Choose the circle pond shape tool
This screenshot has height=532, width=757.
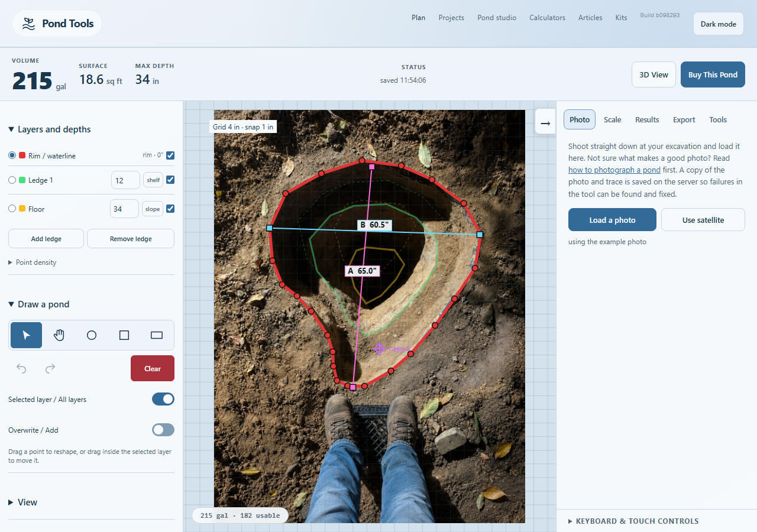click(x=92, y=335)
